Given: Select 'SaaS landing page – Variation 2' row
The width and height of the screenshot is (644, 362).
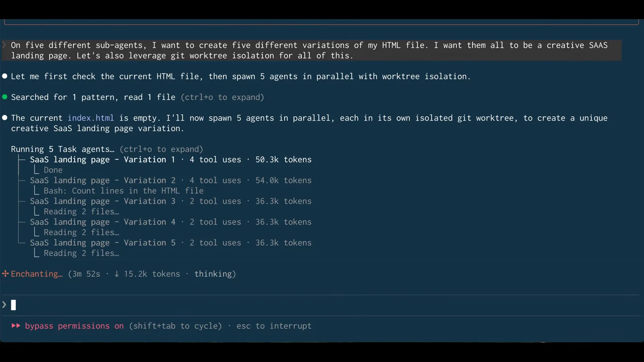Looking at the screenshot, I should click(171, 181).
